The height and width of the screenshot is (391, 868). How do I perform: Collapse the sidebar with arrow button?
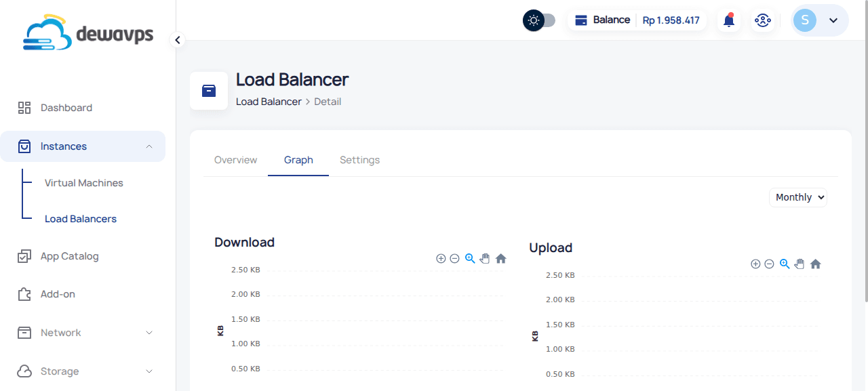coord(178,40)
